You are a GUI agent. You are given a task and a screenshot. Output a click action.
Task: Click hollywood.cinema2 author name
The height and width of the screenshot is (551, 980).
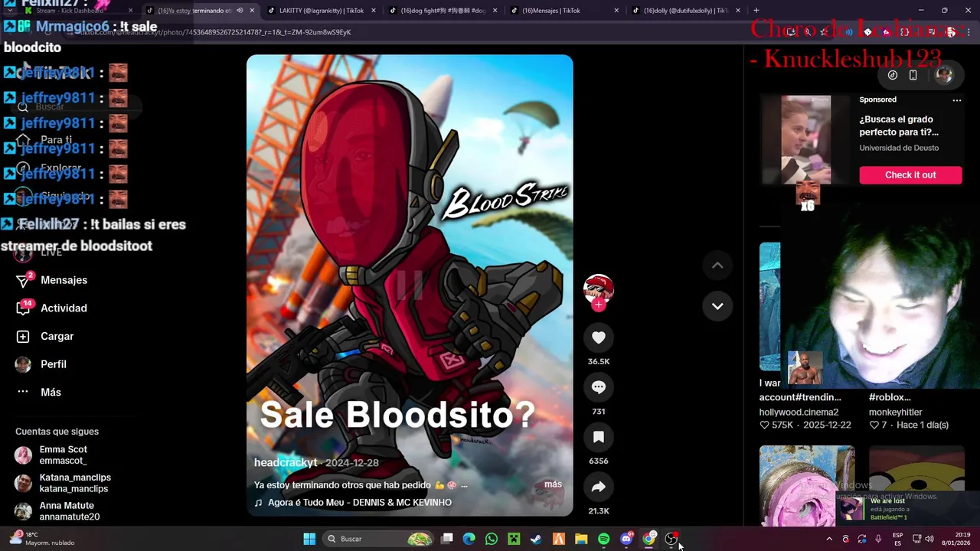coord(799,412)
